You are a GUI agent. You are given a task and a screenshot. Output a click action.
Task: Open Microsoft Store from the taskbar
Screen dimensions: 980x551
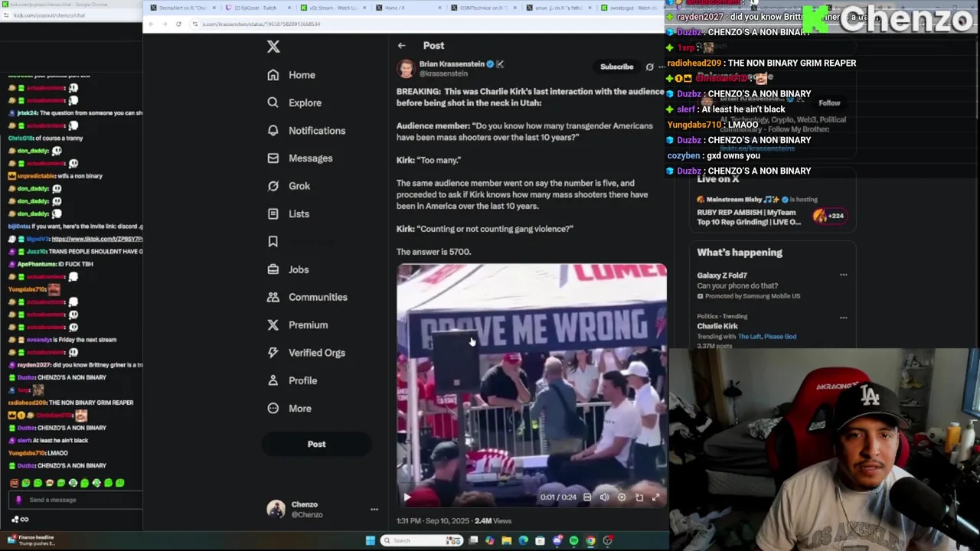(540, 541)
